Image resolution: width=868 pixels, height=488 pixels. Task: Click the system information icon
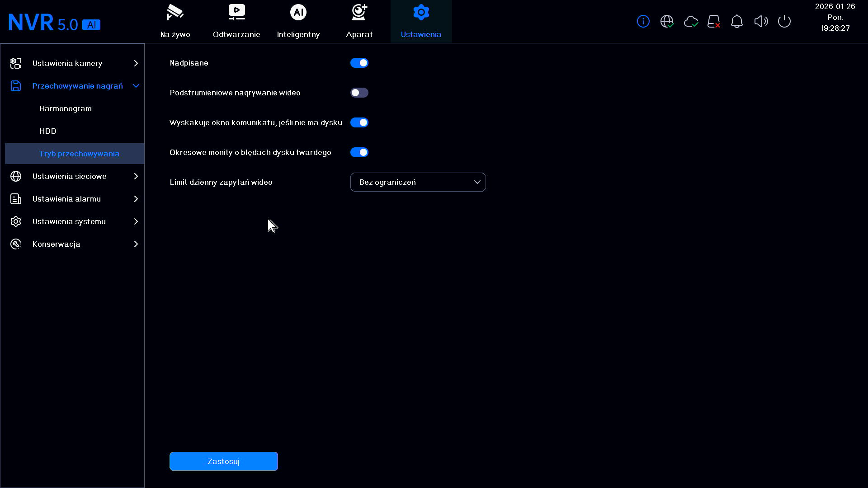(643, 21)
